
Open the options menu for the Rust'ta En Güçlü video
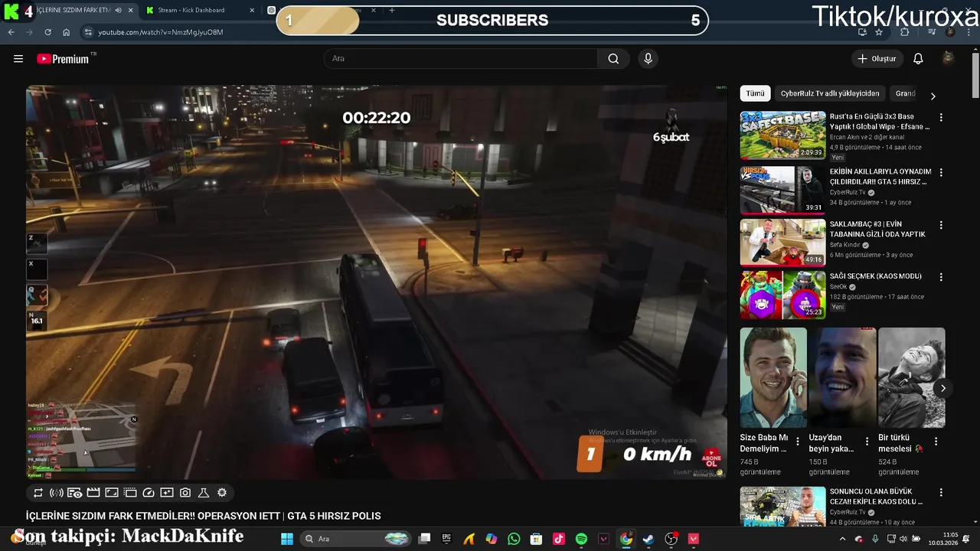[x=941, y=118]
